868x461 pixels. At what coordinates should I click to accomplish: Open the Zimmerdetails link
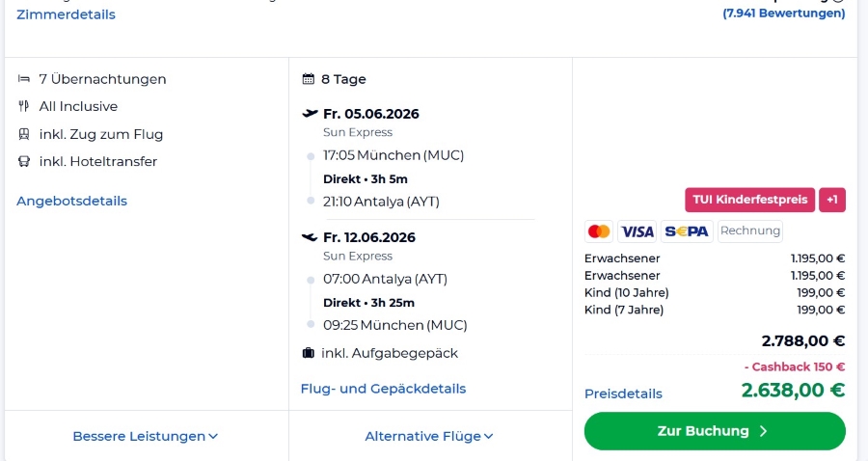point(66,14)
